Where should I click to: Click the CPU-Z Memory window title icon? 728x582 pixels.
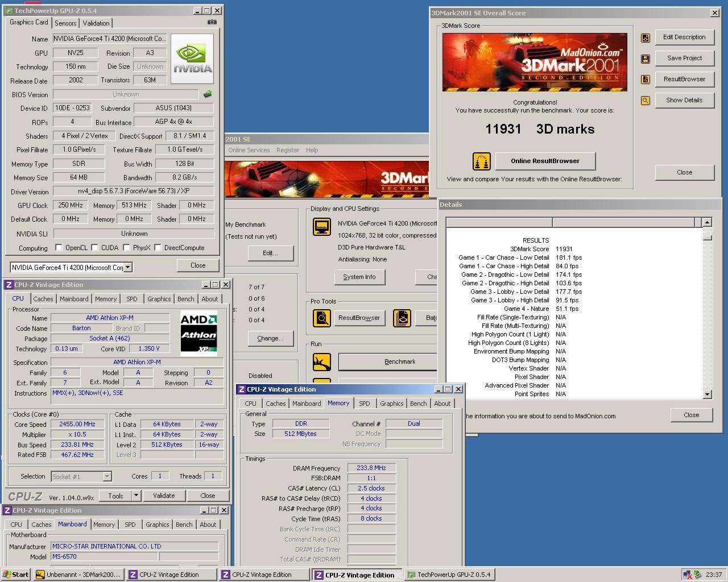(x=241, y=389)
